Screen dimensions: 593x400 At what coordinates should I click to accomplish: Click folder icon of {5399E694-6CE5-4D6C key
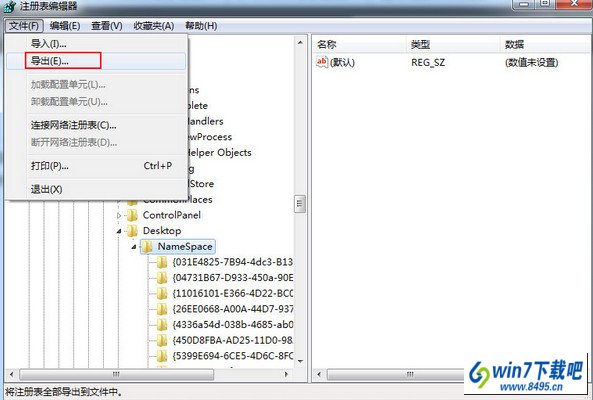pos(162,356)
